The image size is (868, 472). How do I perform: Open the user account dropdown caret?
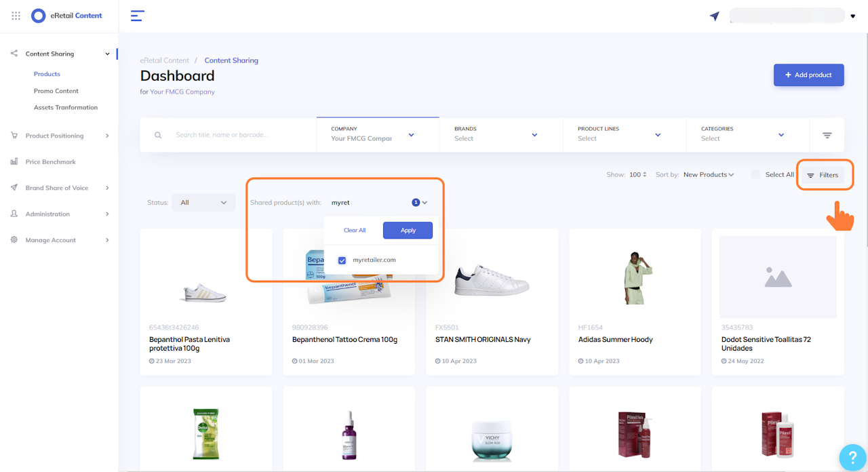click(853, 16)
